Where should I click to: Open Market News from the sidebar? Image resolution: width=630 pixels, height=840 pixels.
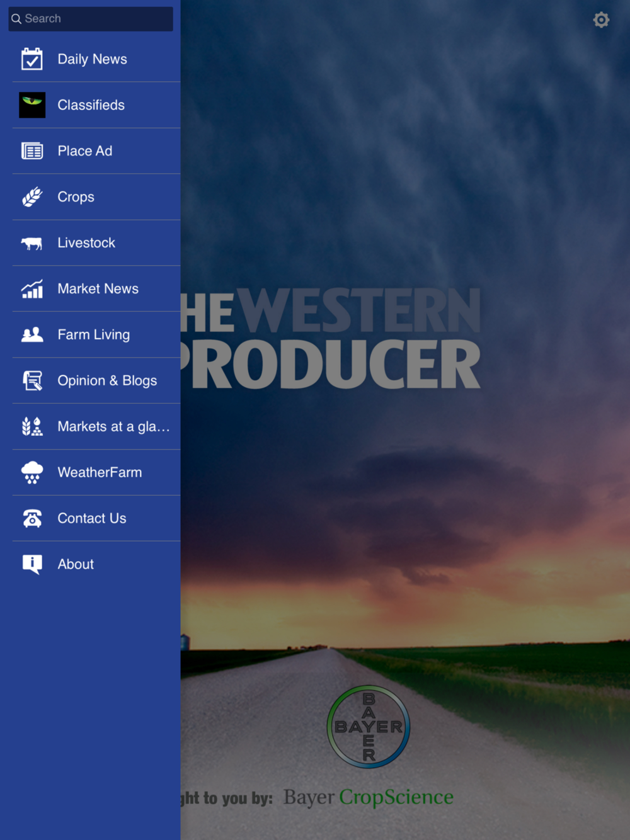[98, 289]
